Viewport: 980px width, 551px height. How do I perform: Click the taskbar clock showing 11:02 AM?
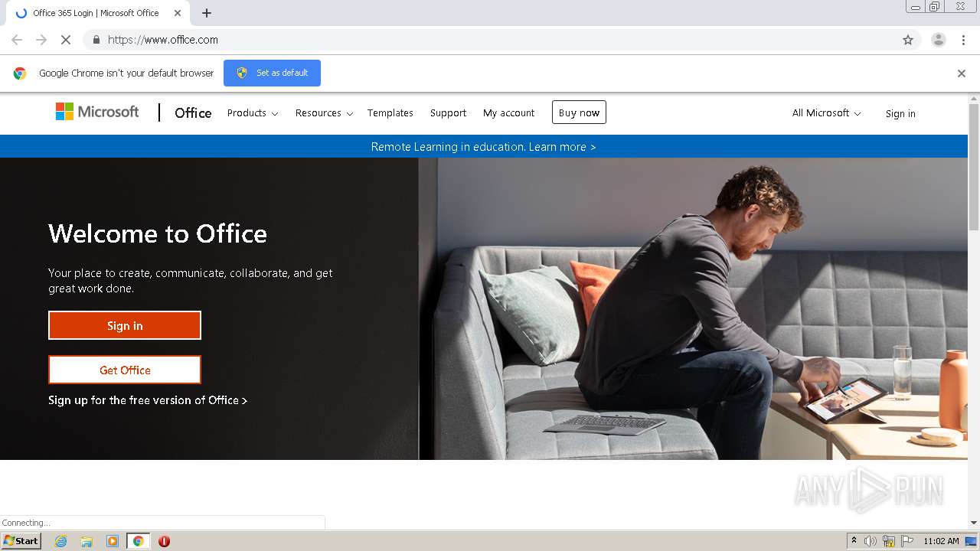[941, 541]
